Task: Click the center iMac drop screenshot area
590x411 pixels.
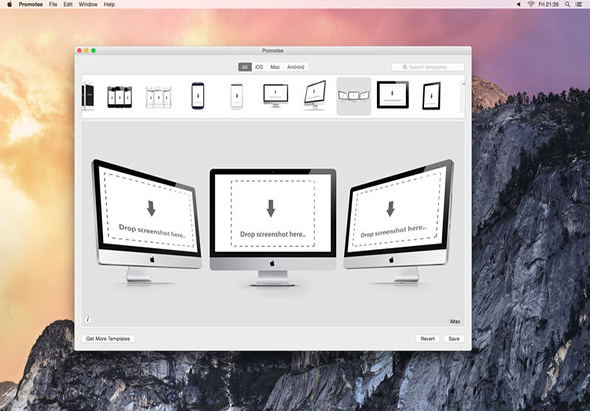Action: click(273, 213)
